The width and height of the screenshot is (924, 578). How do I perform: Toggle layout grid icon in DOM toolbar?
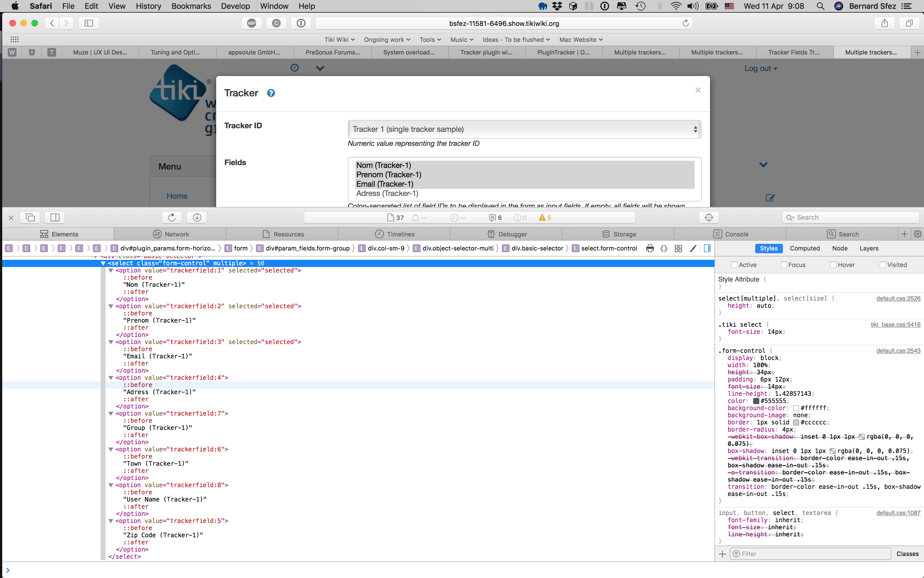[x=678, y=249]
